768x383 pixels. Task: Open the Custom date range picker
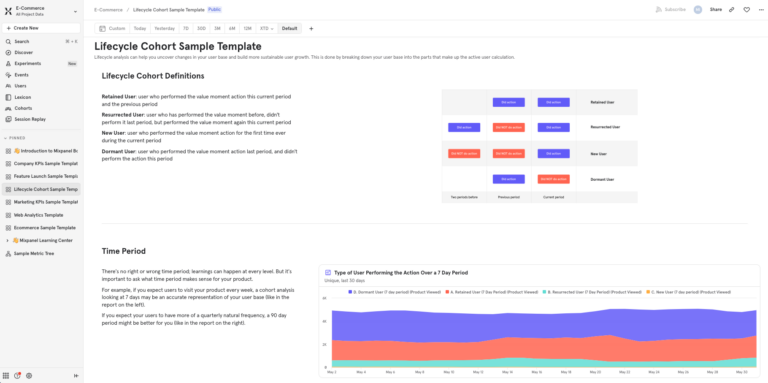coord(112,28)
